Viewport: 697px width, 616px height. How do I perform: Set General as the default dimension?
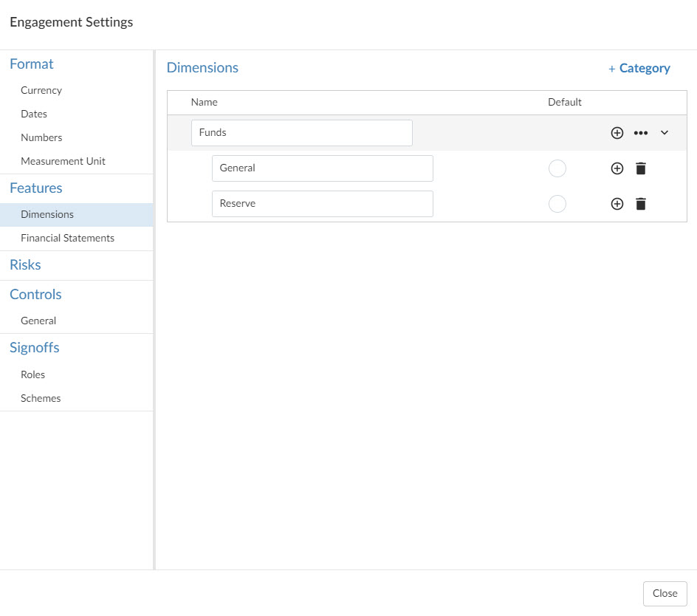(557, 168)
